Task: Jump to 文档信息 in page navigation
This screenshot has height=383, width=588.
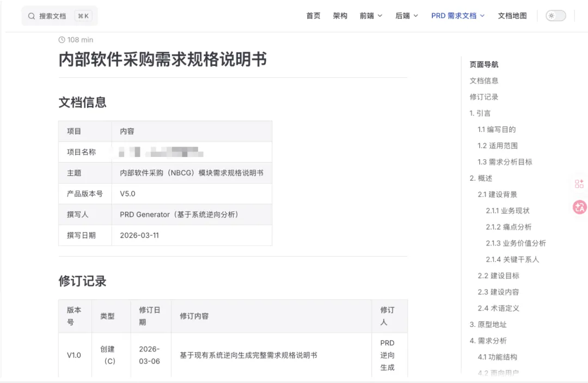Action: coord(484,81)
